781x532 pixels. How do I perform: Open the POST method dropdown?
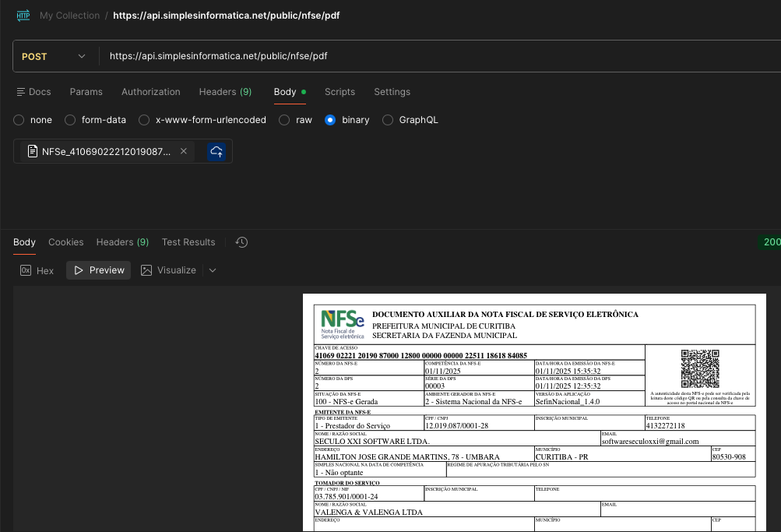pos(55,56)
